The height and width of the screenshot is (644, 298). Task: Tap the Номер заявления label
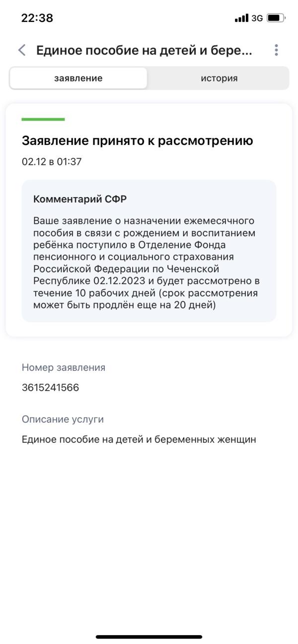(64, 367)
